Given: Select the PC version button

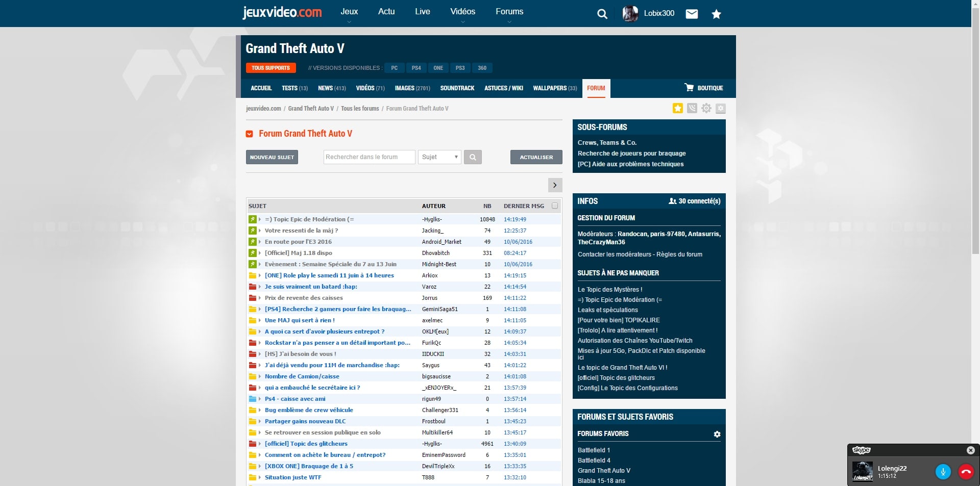Looking at the screenshot, I should (x=395, y=68).
